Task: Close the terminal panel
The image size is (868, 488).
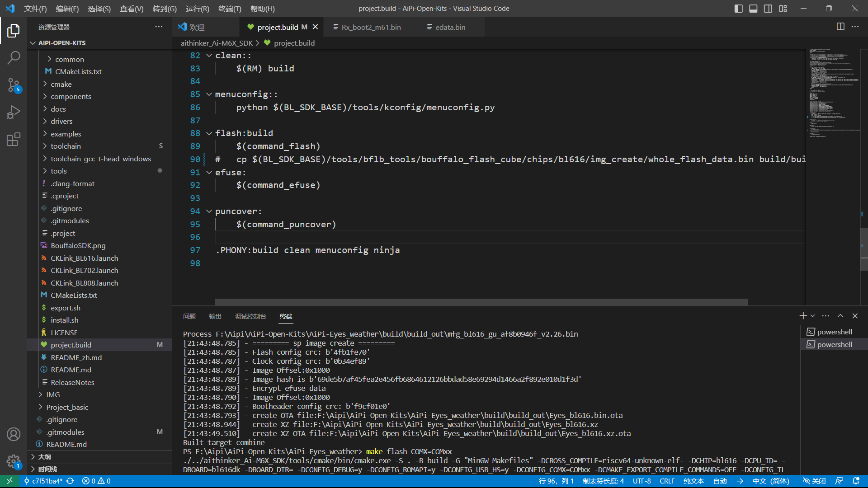Action: [855, 316]
